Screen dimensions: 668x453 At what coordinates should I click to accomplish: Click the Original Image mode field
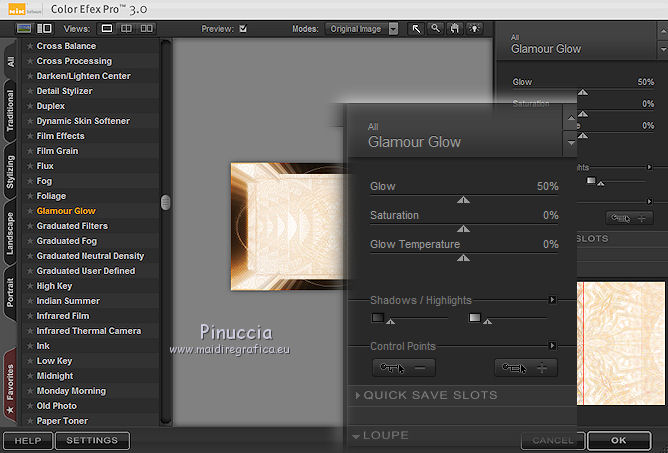pos(357,29)
